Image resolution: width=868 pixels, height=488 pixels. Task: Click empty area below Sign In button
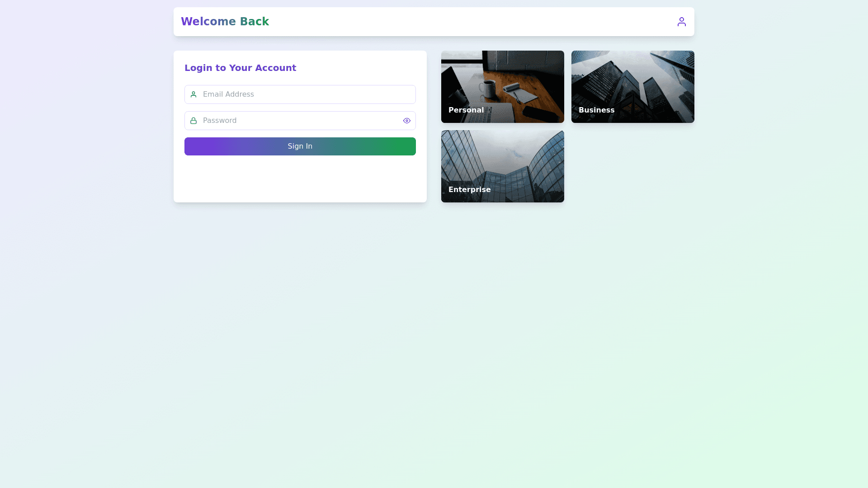point(300,178)
